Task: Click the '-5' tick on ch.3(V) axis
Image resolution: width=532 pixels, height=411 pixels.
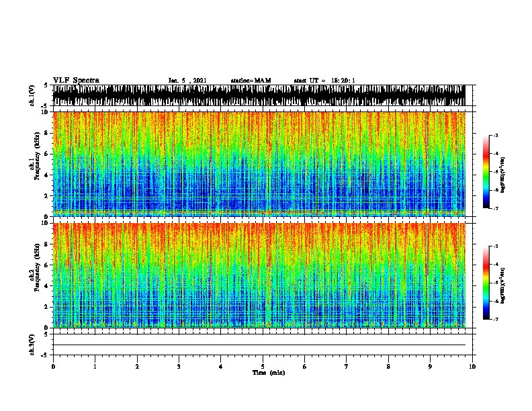Action: [x=45, y=355]
